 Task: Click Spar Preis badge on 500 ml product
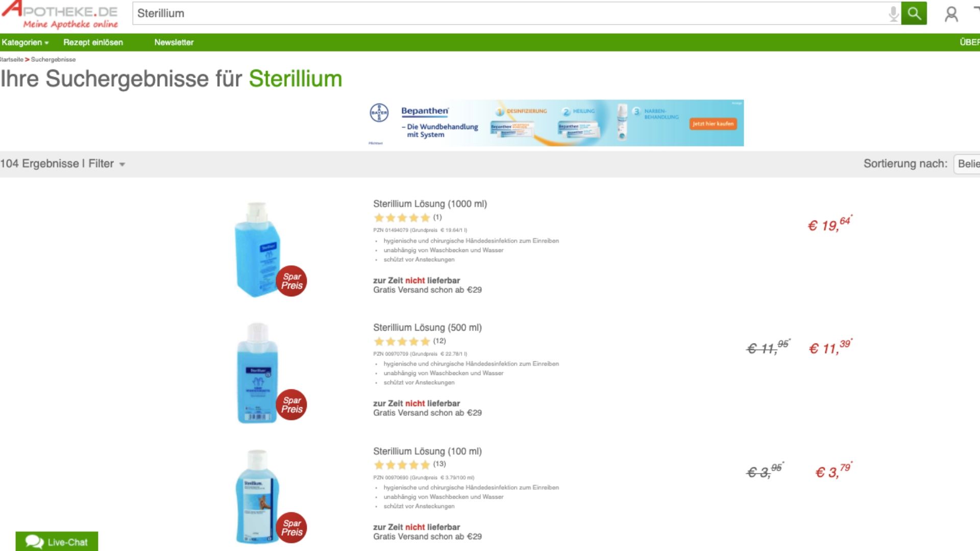click(x=291, y=405)
